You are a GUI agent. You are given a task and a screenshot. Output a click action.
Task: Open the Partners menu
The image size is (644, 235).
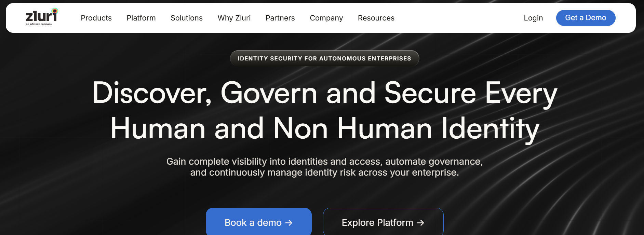pos(280,18)
